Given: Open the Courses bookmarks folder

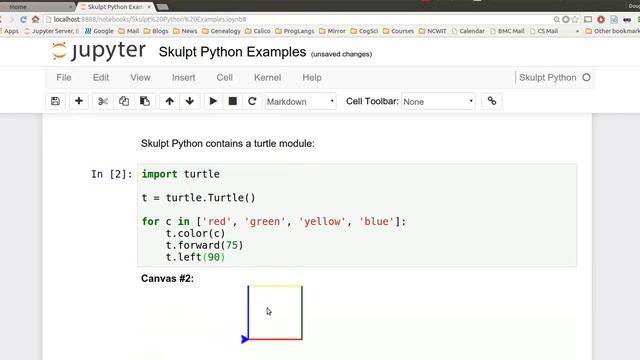Looking at the screenshot, I should (398, 31).
